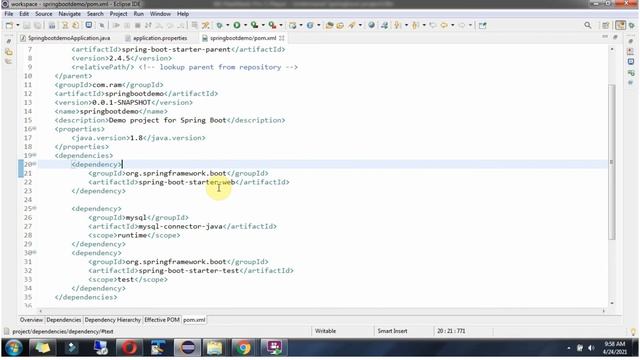Click the Pin Editor toolbar icon

482,25
